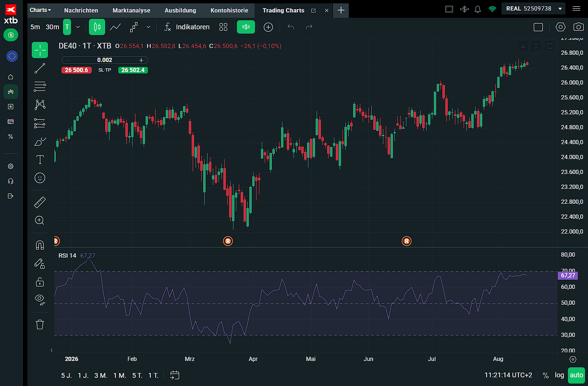Open the Charts dropdown menu
The image size is (588, 386).
tap(40, 10)
